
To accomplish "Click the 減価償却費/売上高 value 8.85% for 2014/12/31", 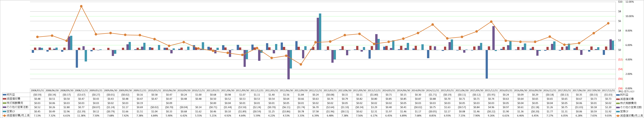I will coord(432,116).
